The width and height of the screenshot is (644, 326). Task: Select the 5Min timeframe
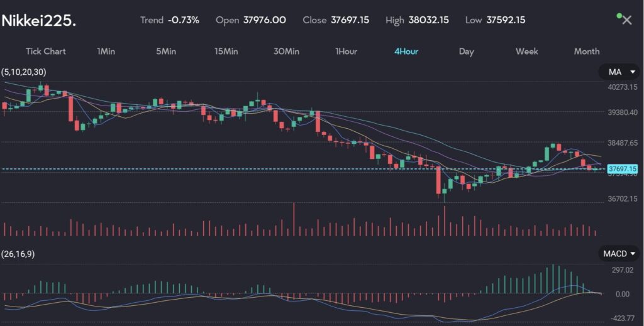[x=166, y=52]
